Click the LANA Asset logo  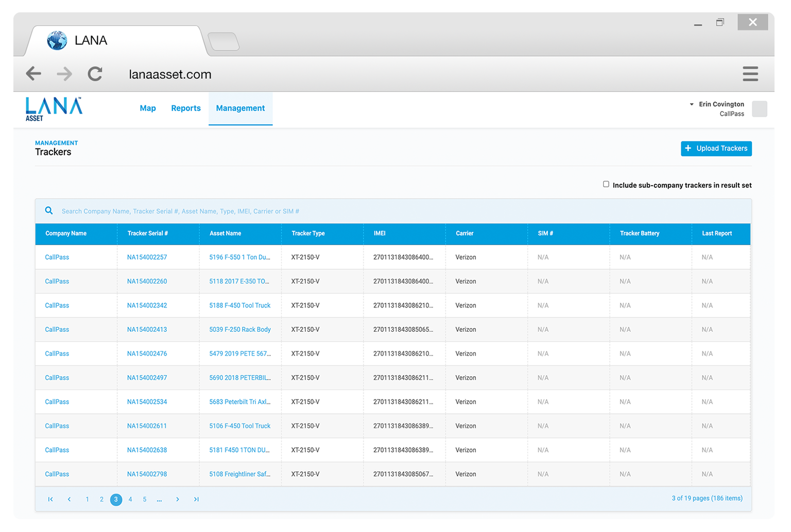(x=54, y=109)
